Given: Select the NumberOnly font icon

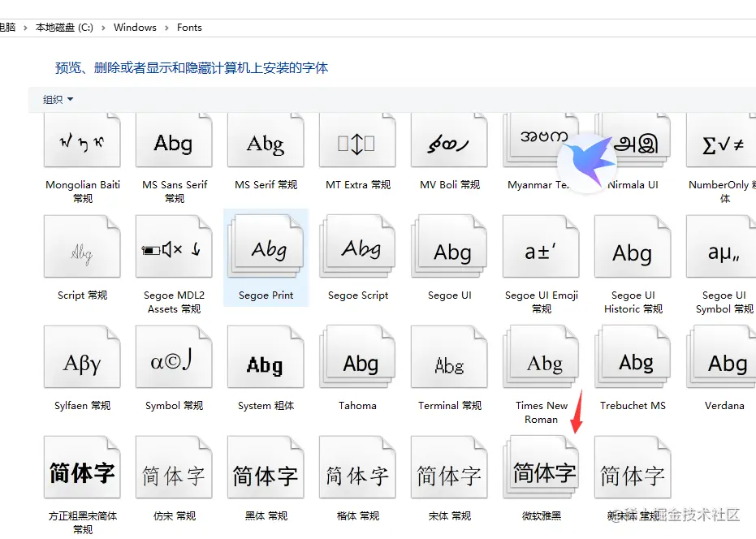Looking at the screenshot, I should point(722,140).
